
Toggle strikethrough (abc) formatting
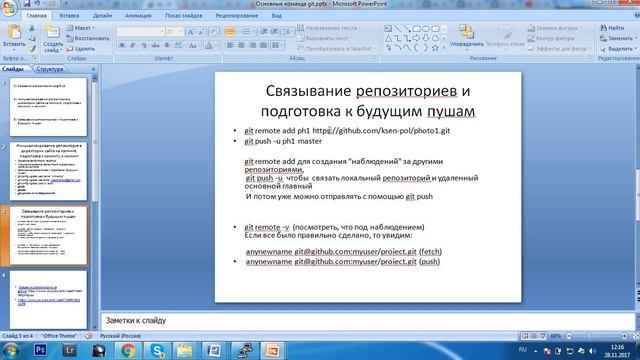click(155, 45)
